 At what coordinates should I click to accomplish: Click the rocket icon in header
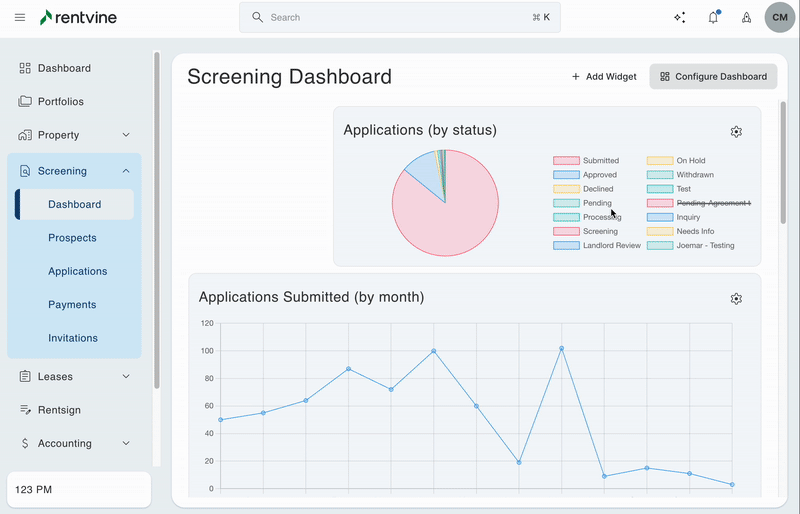746,17
